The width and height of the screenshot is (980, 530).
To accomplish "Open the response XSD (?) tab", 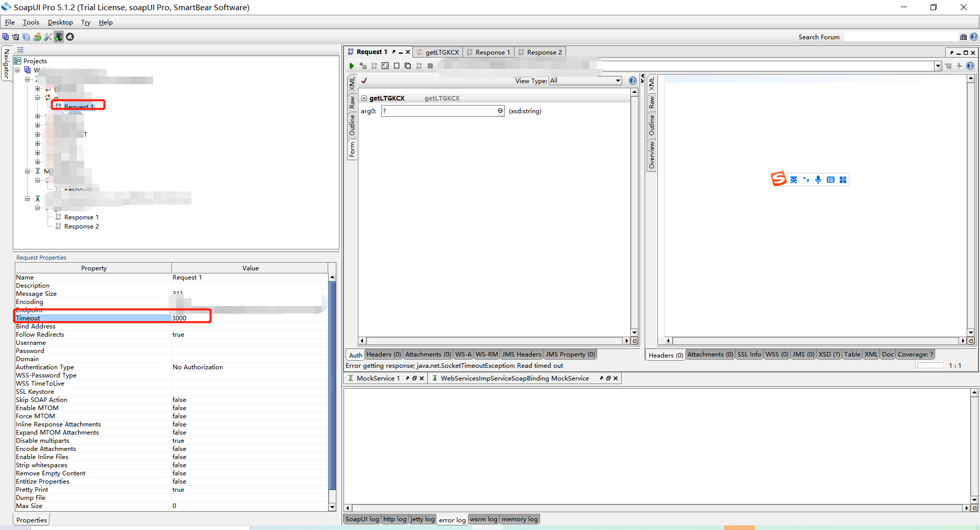I will point(829,355).
